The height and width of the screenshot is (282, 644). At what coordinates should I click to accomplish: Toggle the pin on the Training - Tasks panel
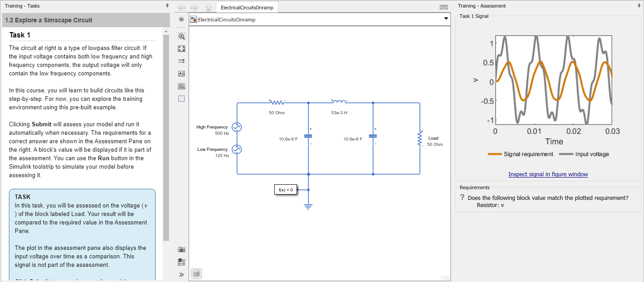(x=167, y=5)
